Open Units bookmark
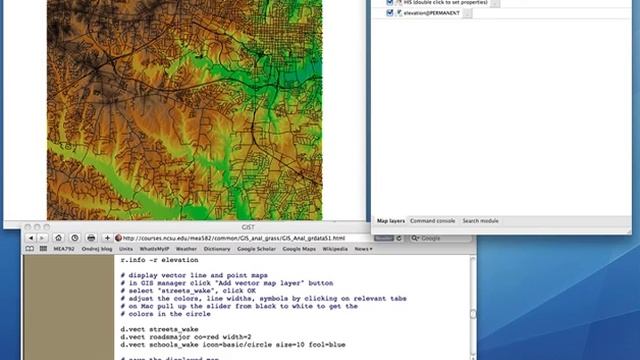Viewport: 640px width, 360px height. 126,249
